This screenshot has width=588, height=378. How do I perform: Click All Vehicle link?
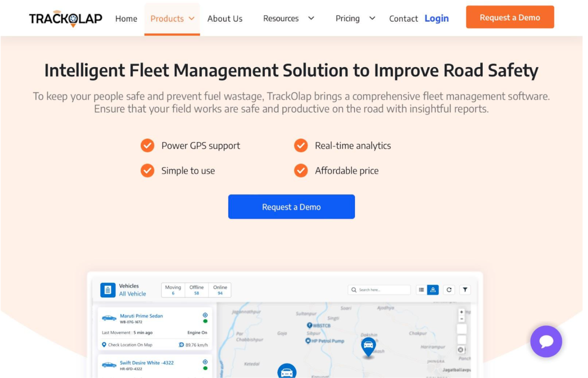pos(133,294)
